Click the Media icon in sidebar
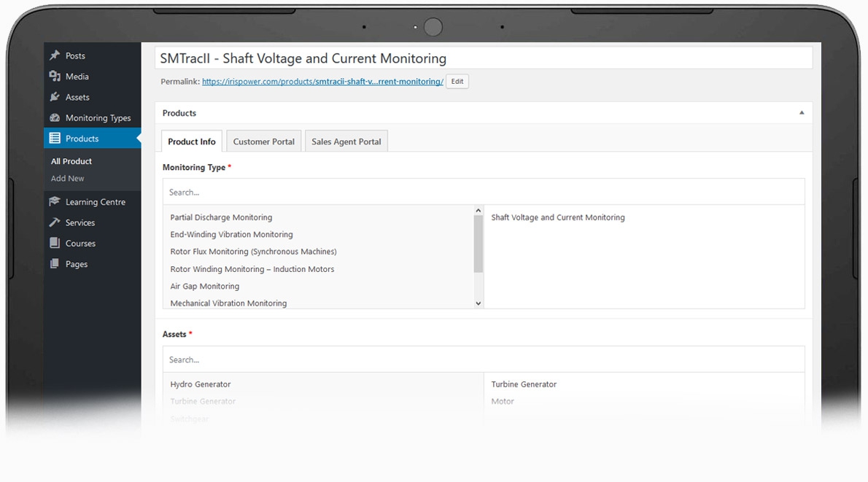Viewport: 868px width, 482px height. tap(54, 76)
